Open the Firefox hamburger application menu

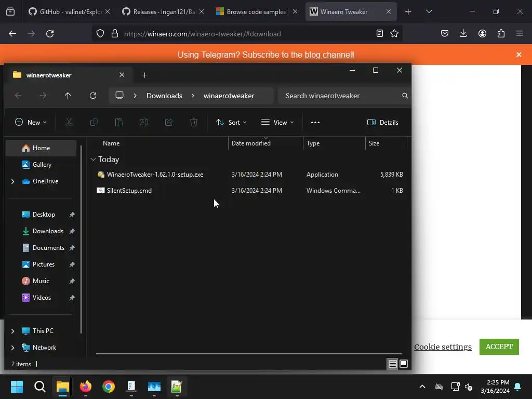(x=520, y=33)
